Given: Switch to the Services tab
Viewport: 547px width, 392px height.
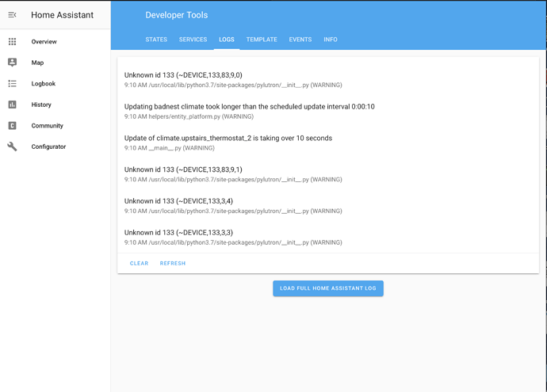Looking at the screenshot, I should (x=193, y=40).
